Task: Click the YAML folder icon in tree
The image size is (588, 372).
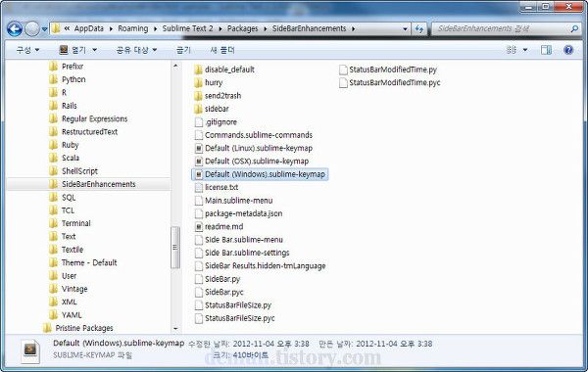Action: tap(54, 314)
